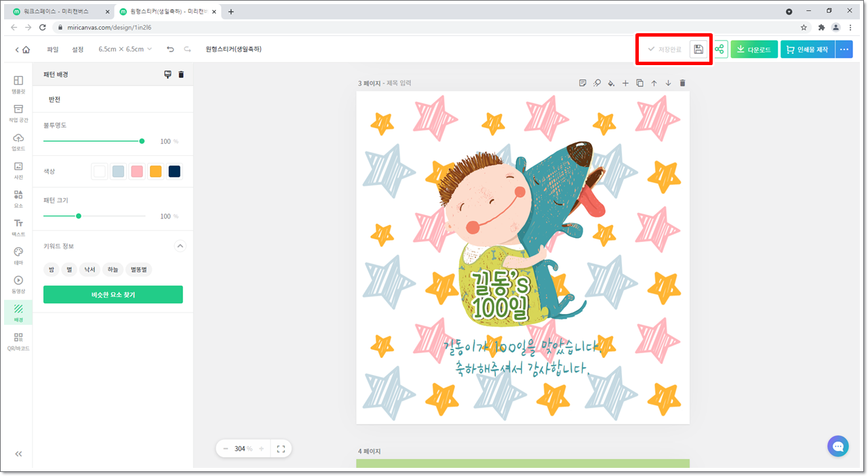The height and width of the screenshot is (476, 868).
Task: Open the 파일 menu
Action: pos(52,49)
